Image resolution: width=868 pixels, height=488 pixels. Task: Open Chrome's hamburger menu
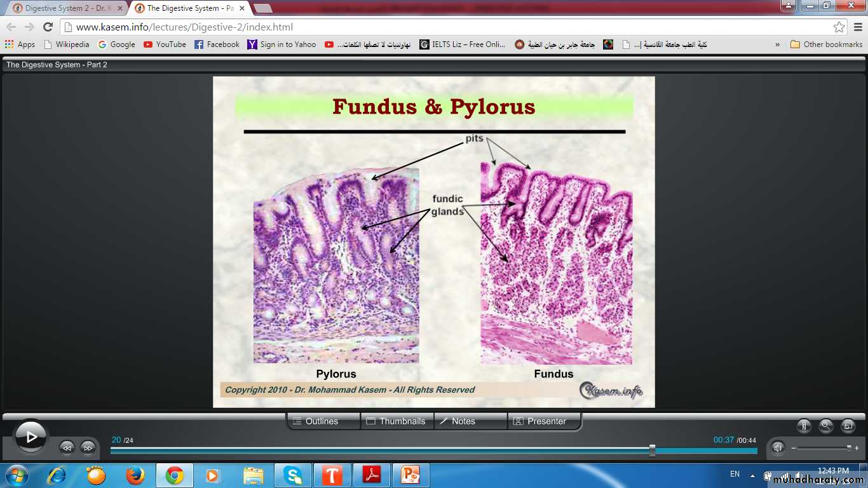[857, 27]
